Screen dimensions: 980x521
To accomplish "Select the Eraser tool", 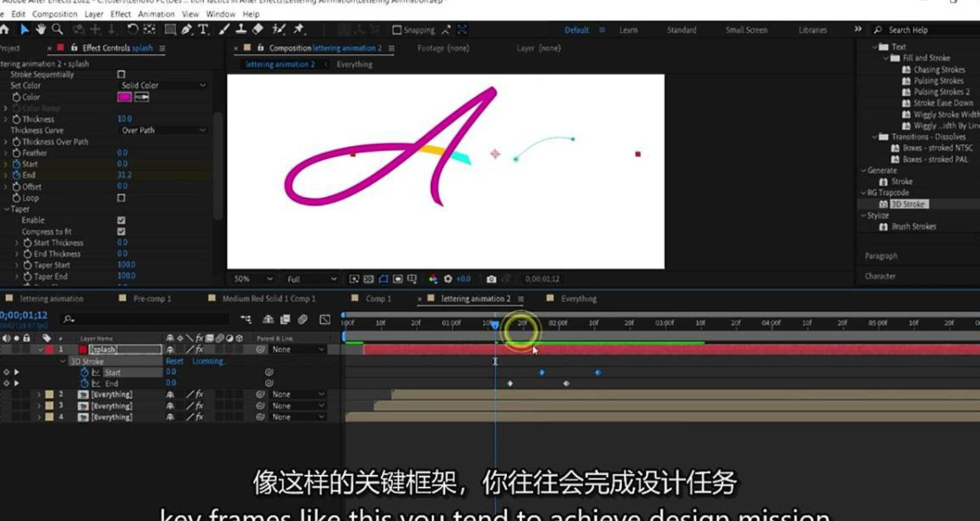I will click(258, 30).
